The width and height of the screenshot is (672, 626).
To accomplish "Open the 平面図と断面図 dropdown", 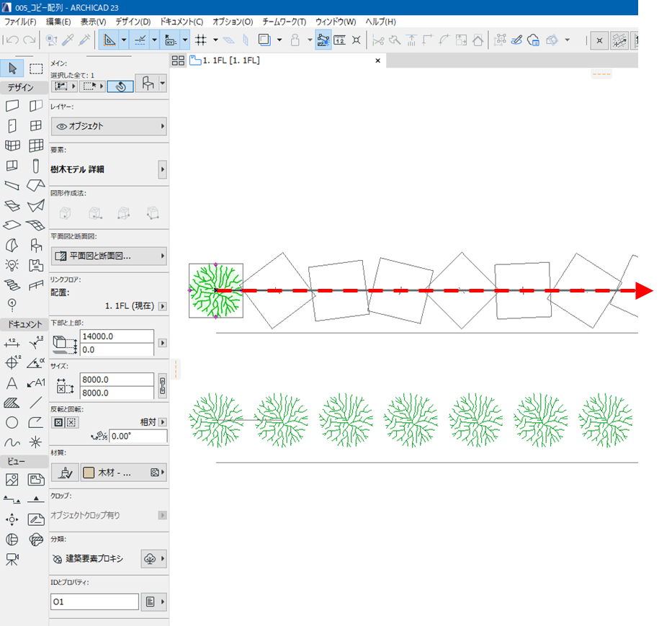I will (109, 256).
